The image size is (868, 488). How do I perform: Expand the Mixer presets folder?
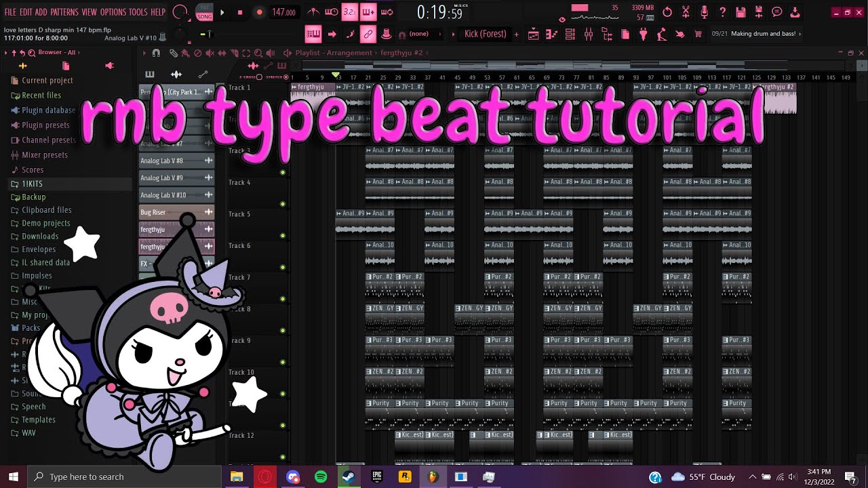tap(39, 155)
